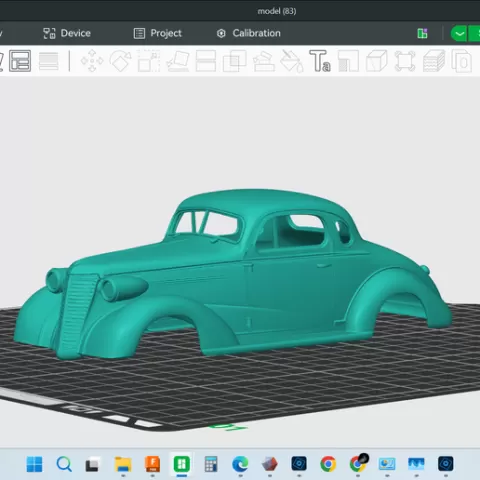Viewport: 480px width, 480px height.
Task: Select the Scale tool icon
Action: tap(149, 61)
